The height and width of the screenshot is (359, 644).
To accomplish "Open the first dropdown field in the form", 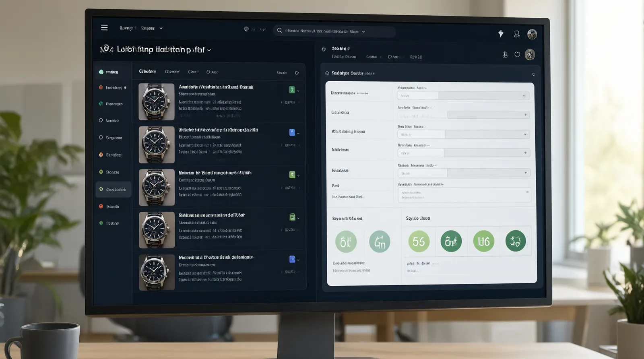I will (x=463, y=96).
